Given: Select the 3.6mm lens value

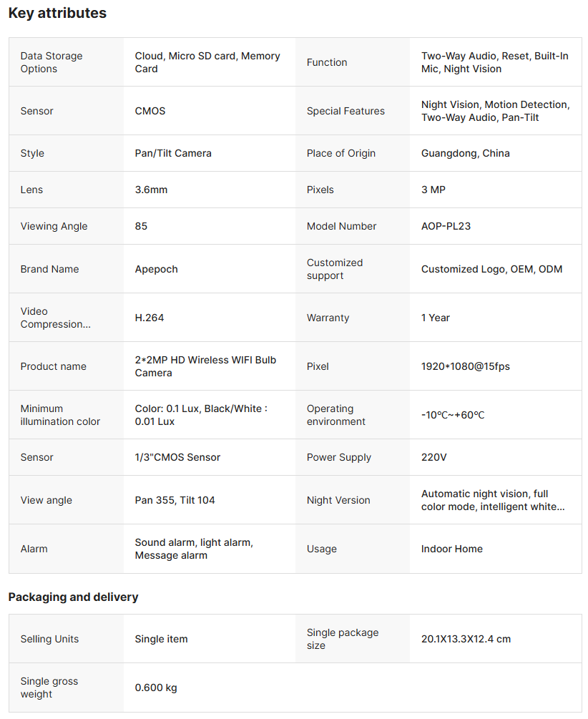Looking at the screenshot, I should (151, 190).
